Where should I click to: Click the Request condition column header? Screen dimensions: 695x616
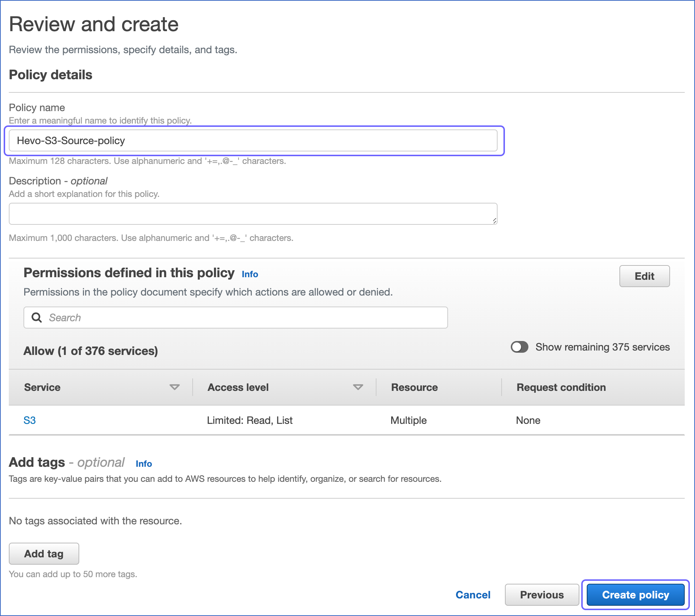(x=561, y=387)
